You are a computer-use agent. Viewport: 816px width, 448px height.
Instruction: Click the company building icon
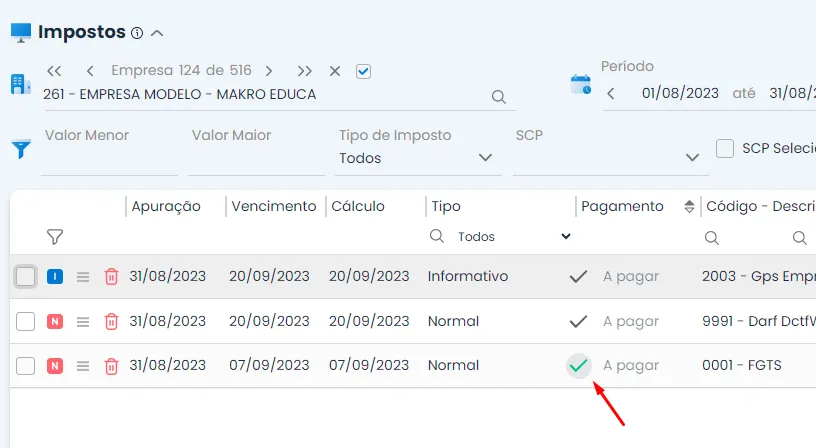pyautogui.click(x=21, y=84)
